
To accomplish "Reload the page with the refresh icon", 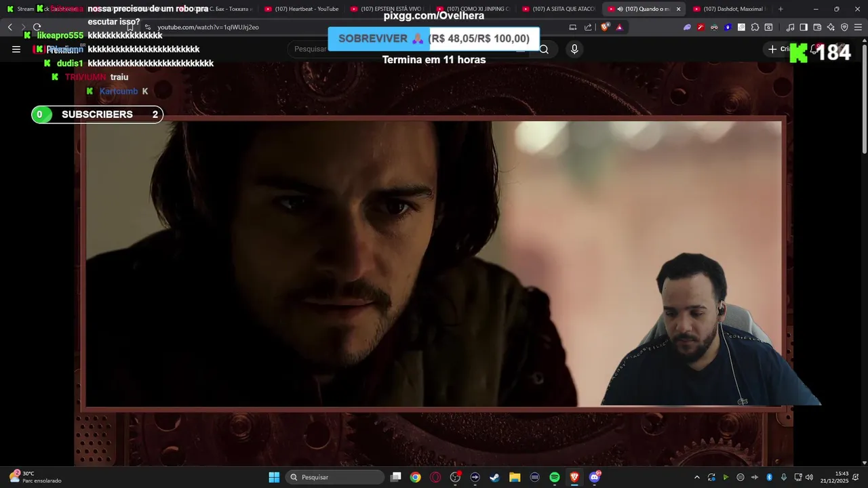I will point(37,27).
